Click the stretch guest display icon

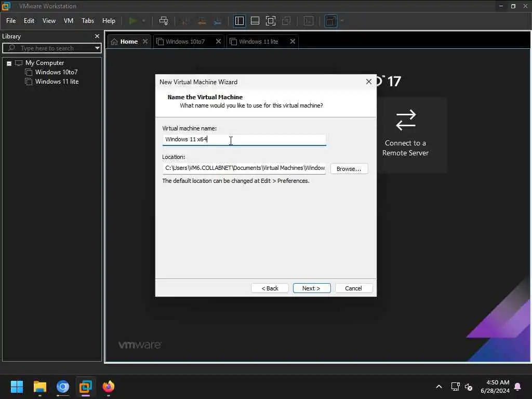(x=331, y=21)
